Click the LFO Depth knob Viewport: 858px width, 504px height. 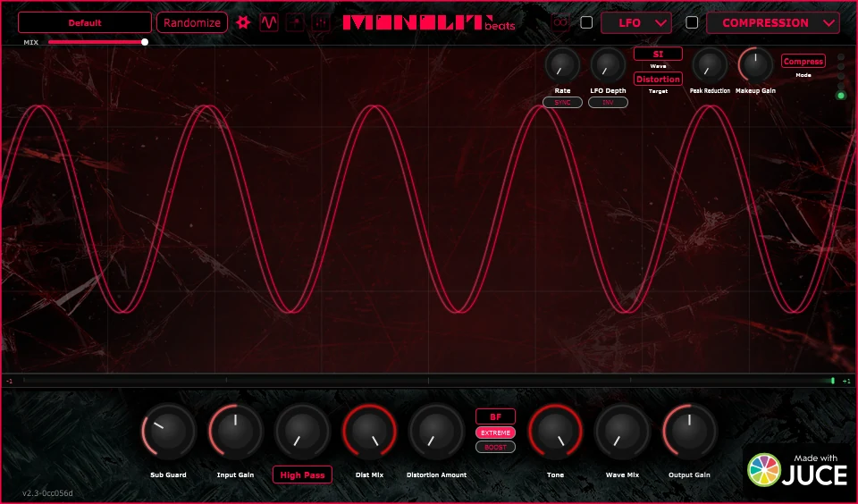tap(608, 65)
